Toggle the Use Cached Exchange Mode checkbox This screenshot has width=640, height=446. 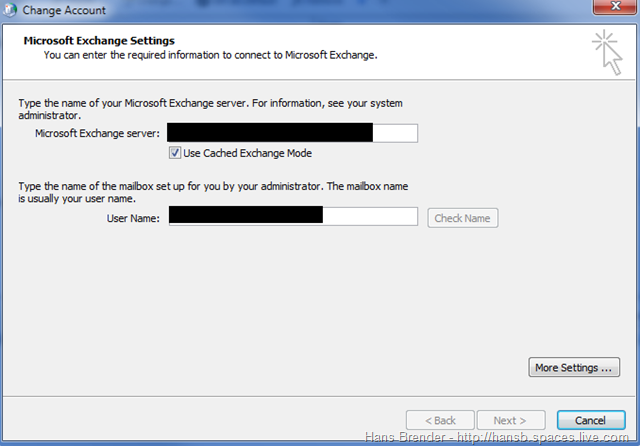[x=176, y=153]
